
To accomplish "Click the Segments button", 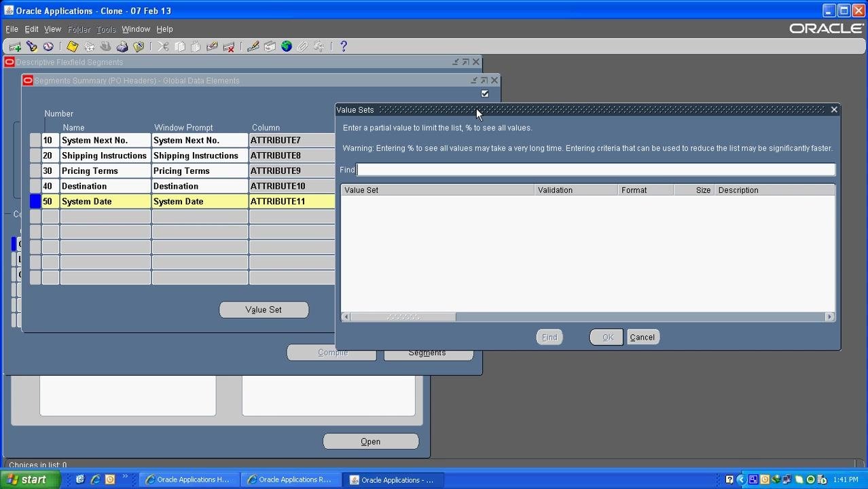I will [x=428, y=353].
